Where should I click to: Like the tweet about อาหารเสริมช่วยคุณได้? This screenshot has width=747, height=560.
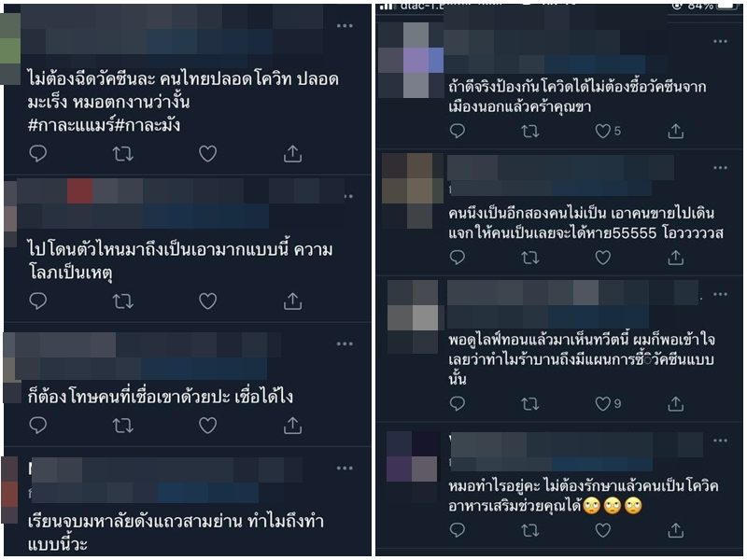point(602,529)
